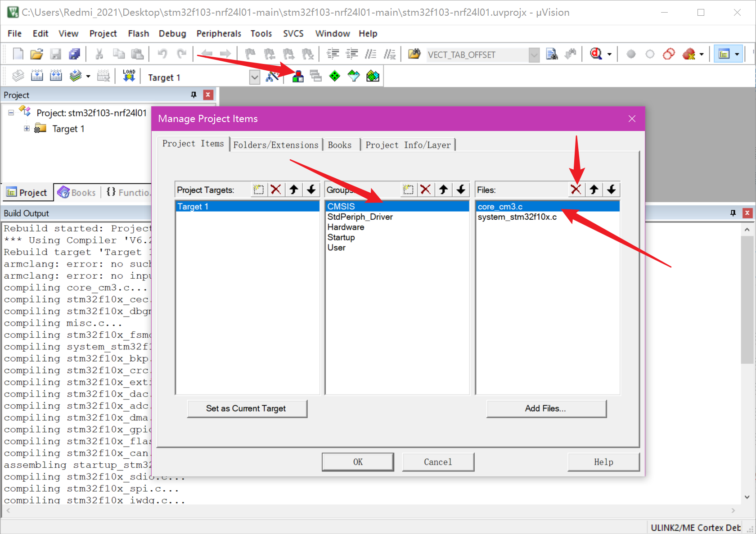
Task: Delete selected file core_cm3.c
Action: tap(576, 190)
